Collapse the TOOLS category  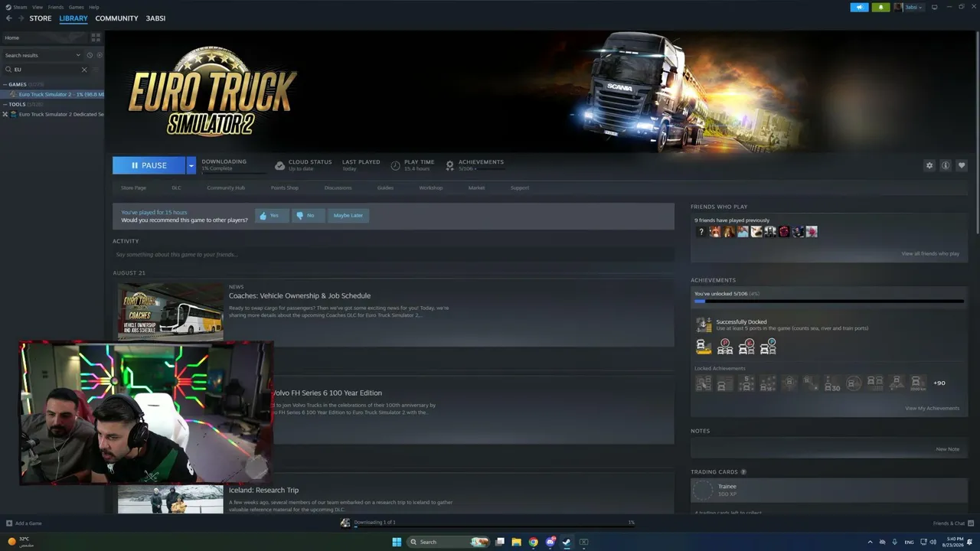(5, 104)
